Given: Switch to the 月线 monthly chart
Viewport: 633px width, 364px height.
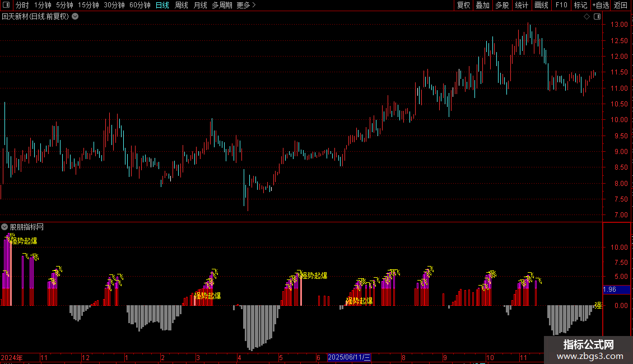Looking at the screenshot, I should click(x=200, y=5).
